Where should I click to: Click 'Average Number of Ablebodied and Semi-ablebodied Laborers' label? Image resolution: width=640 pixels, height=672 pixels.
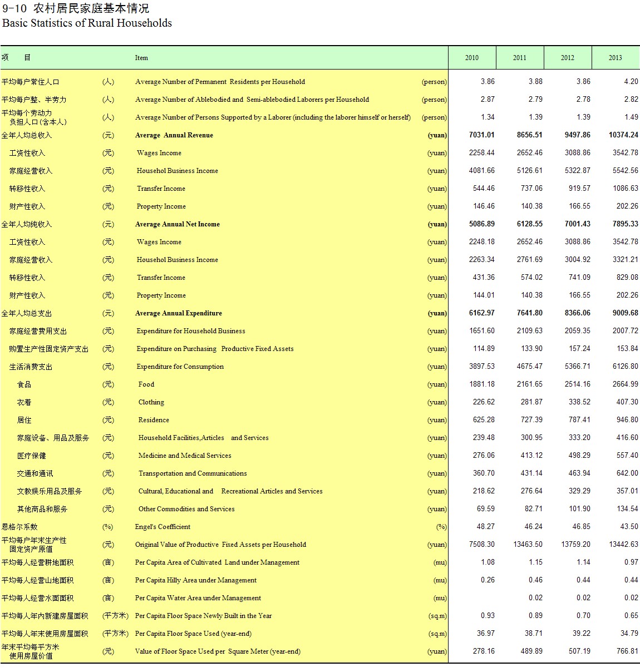click(x=252, y=100)
